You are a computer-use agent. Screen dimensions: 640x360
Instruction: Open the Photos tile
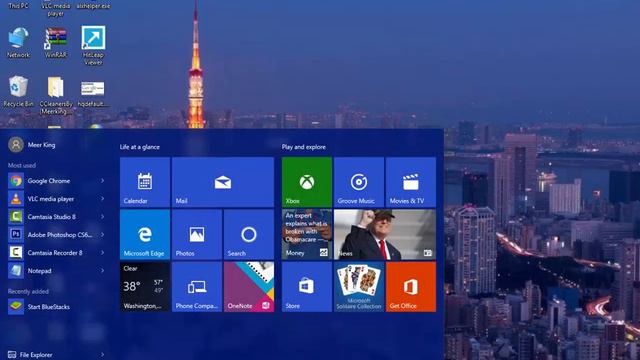(x=197, y=234)
